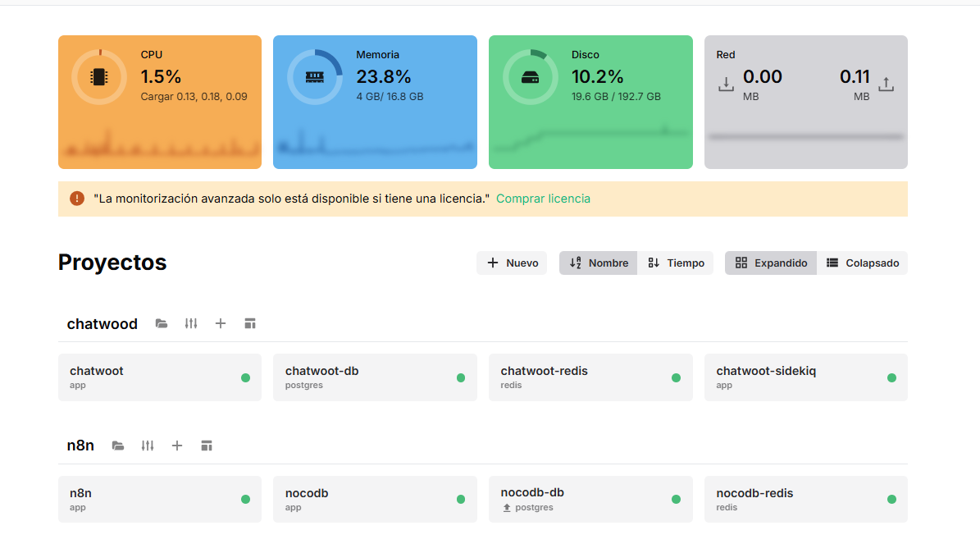Add a service to n8n project
Screen dimensions: 980x553
(177, 446)
